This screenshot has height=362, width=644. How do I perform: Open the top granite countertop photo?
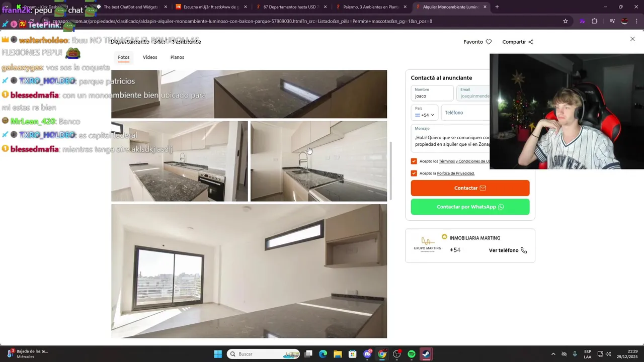pyautogui.click(x=249, y=94)
